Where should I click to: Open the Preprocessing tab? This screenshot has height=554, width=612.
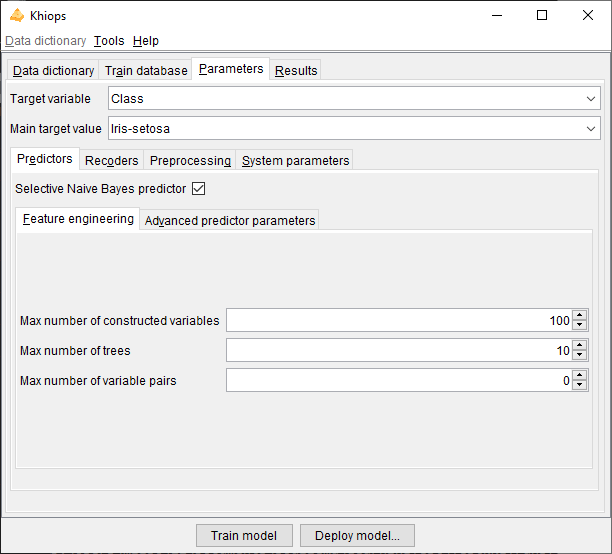click(190, 161)
